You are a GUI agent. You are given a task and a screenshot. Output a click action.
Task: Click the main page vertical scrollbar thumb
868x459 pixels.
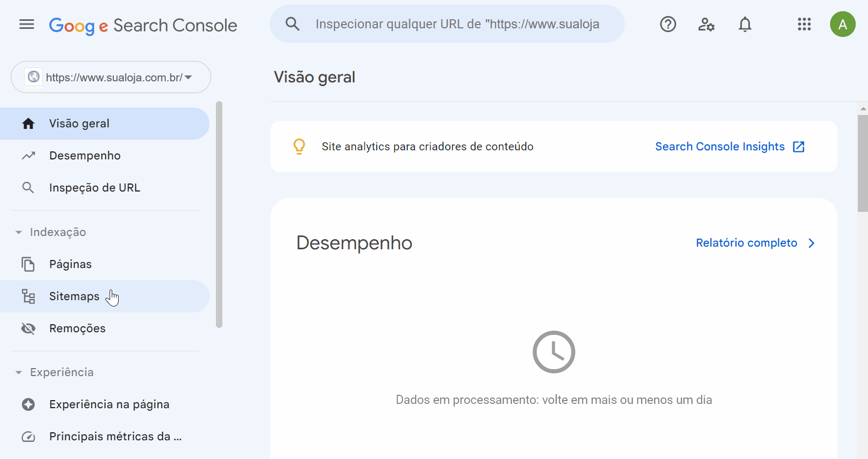863,163
